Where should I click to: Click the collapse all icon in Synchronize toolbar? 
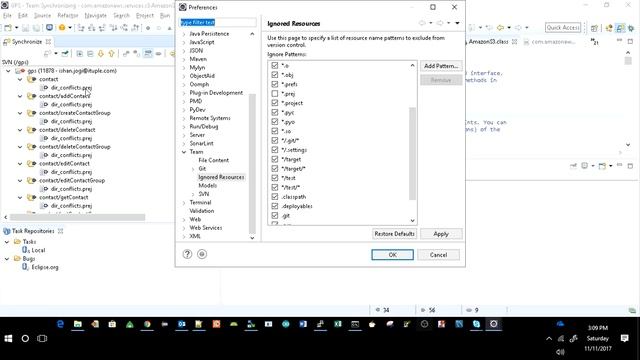click(90, 53)
